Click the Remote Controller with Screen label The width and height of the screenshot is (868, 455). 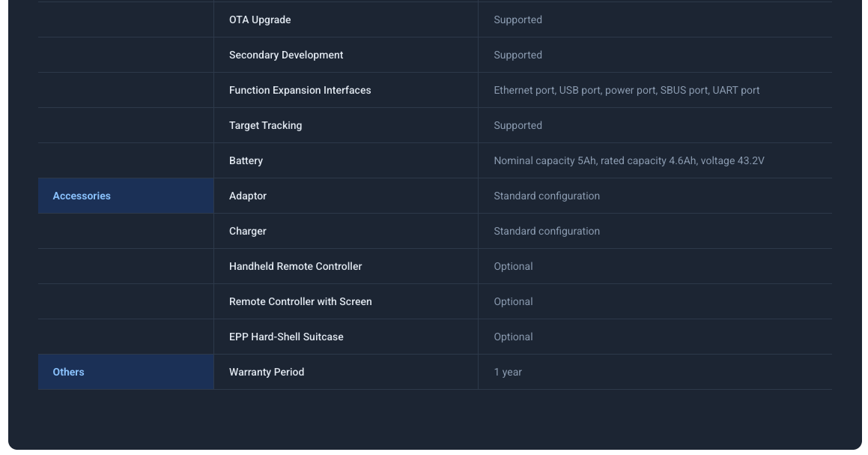point(300,301)
